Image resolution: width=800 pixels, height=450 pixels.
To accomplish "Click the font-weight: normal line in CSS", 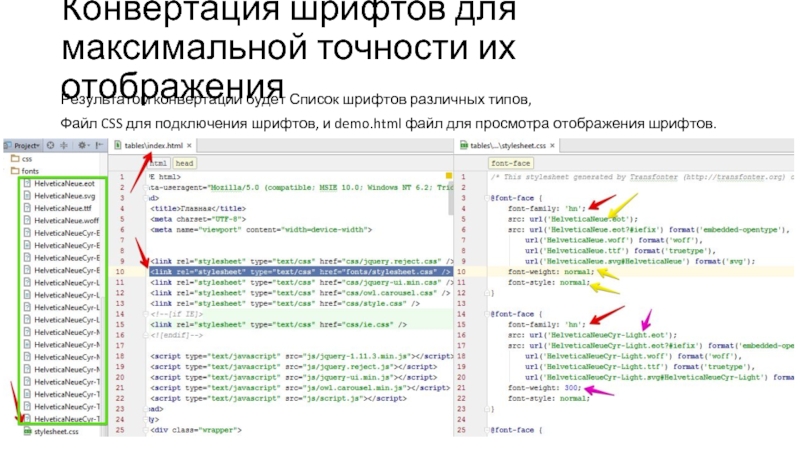I will click(x=551, y=272).
